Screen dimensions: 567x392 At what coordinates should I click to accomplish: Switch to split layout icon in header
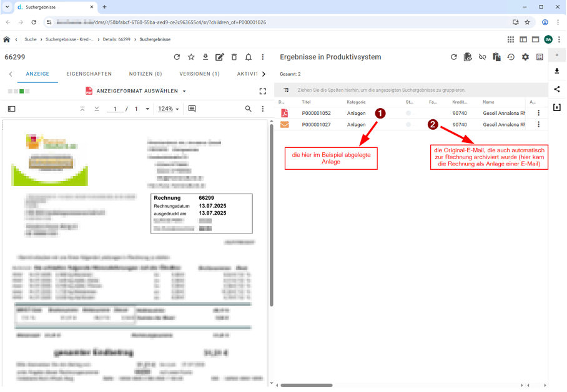click(x=523, y=39)
